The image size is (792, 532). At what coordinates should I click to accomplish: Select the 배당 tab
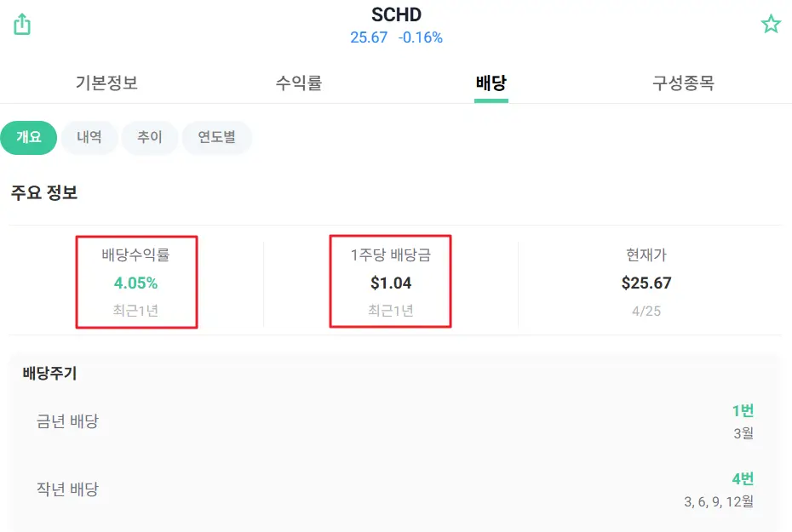(491, 83)
